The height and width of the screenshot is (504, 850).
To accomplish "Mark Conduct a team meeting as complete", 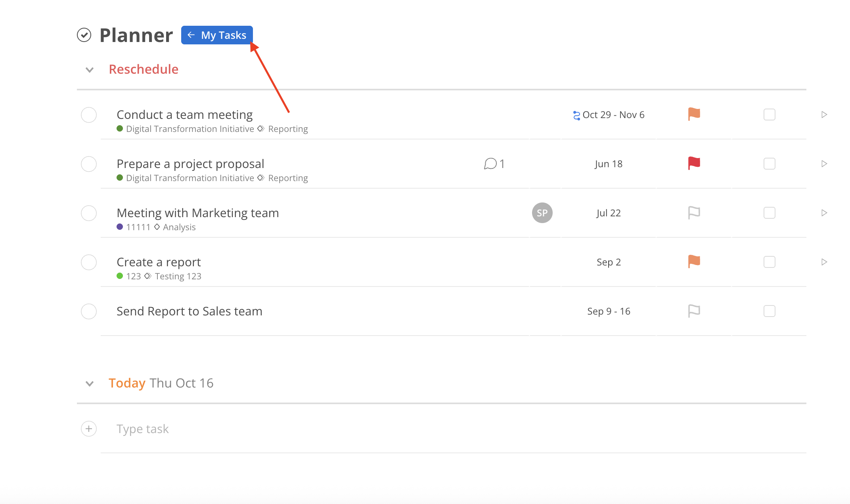I will point(89,115).
